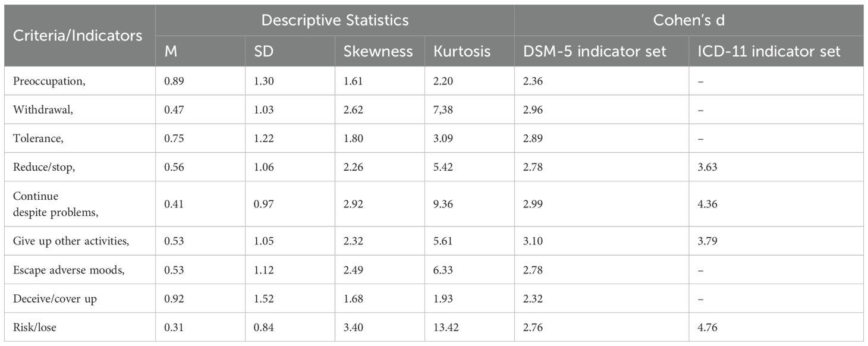Select the Reduce/stop ICD-11 value 3.63

[707, 168]
